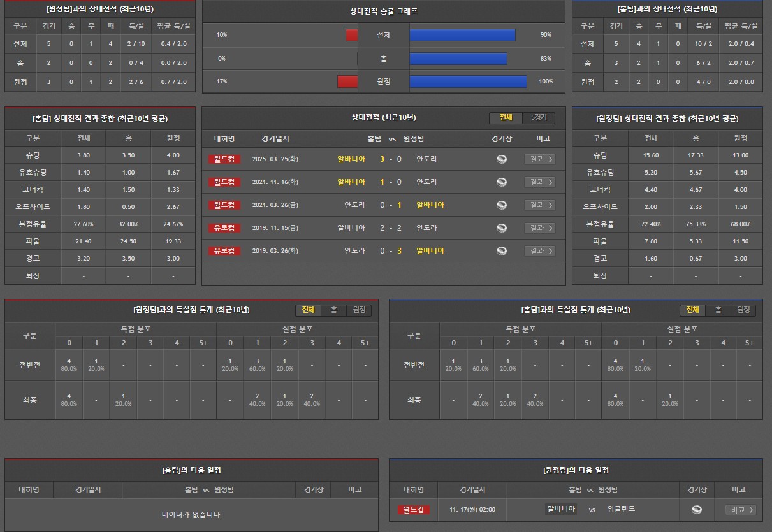Screen dimensions: 772x532
Task: Click stadium icon for 2021. 03. 26 match
Action: [502, 205]
